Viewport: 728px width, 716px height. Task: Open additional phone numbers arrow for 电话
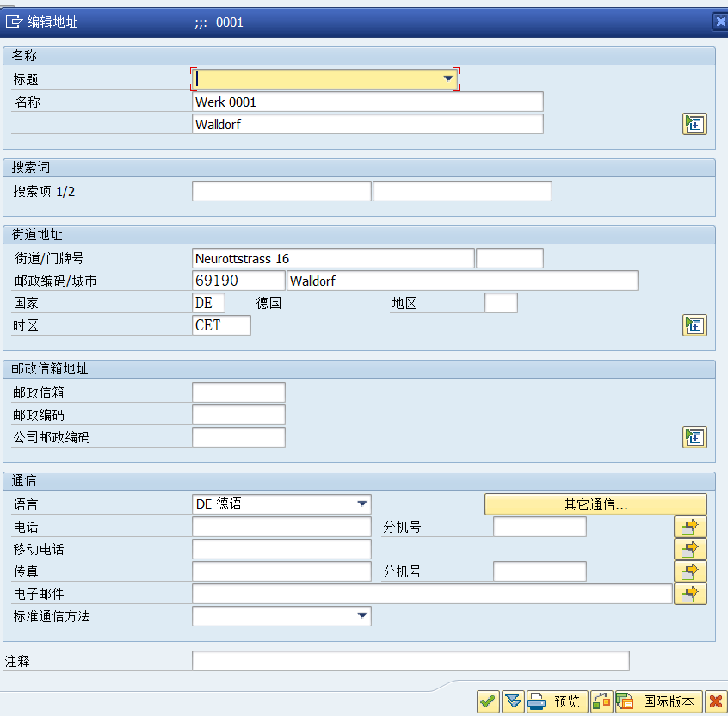point(690,527)
